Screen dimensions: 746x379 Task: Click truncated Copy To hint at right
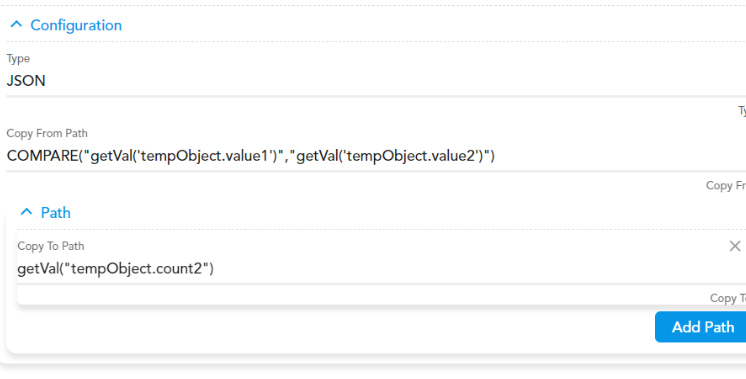727,299
